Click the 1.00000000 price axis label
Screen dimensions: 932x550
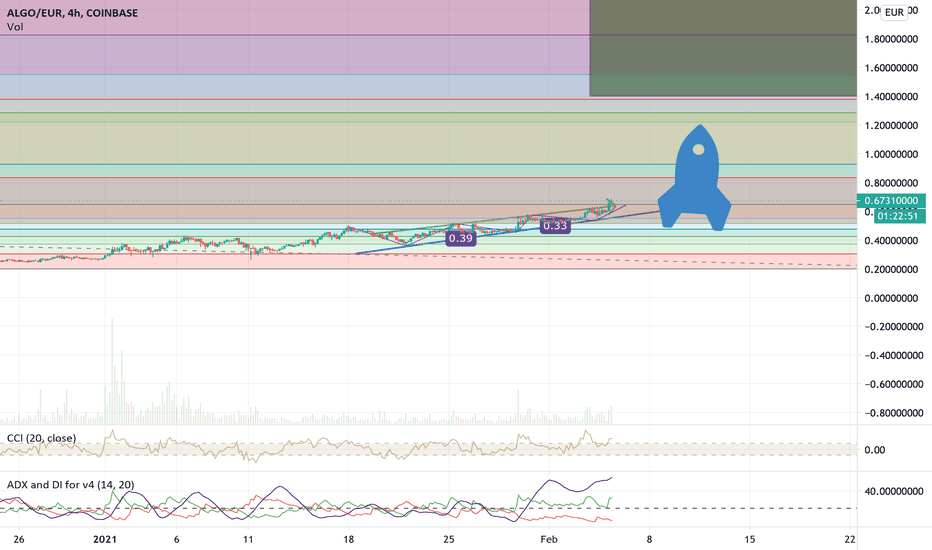[x=891, y=154]
